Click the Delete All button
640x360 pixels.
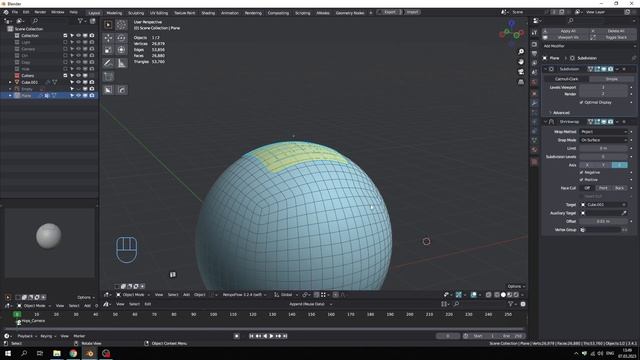pyautogui.click(x=612, y=31)
